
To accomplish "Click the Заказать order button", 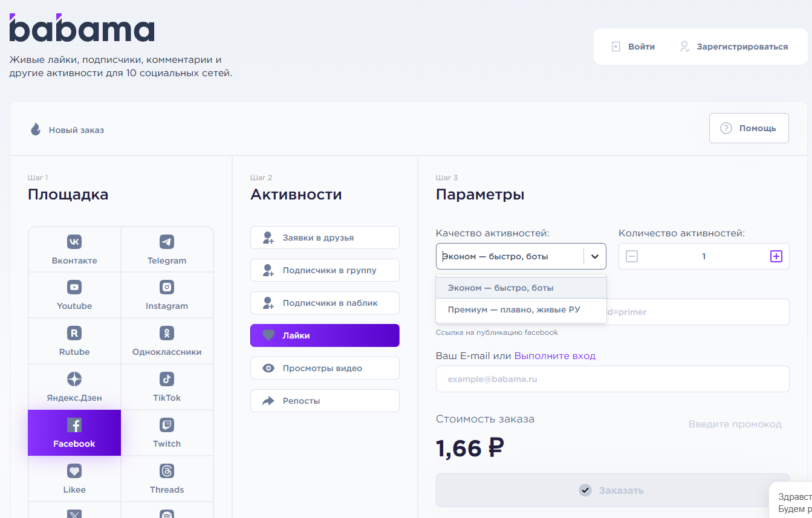I will tap(612, 490).
